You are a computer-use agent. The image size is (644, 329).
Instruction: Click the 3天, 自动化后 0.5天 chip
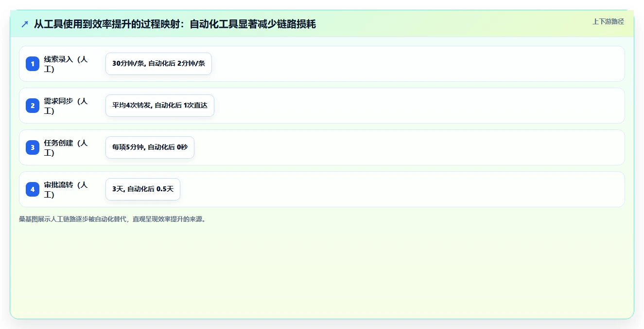click(x=143, y=189)
